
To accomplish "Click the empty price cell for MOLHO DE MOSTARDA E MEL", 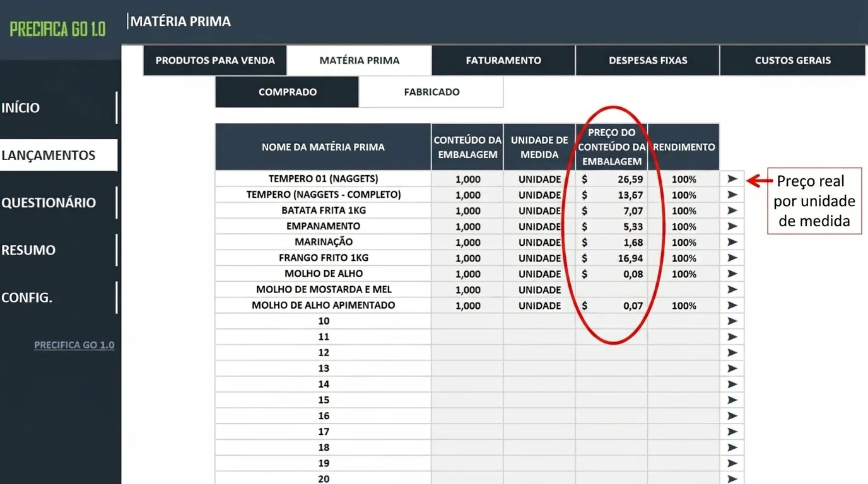I will click(x=611, y=290).
